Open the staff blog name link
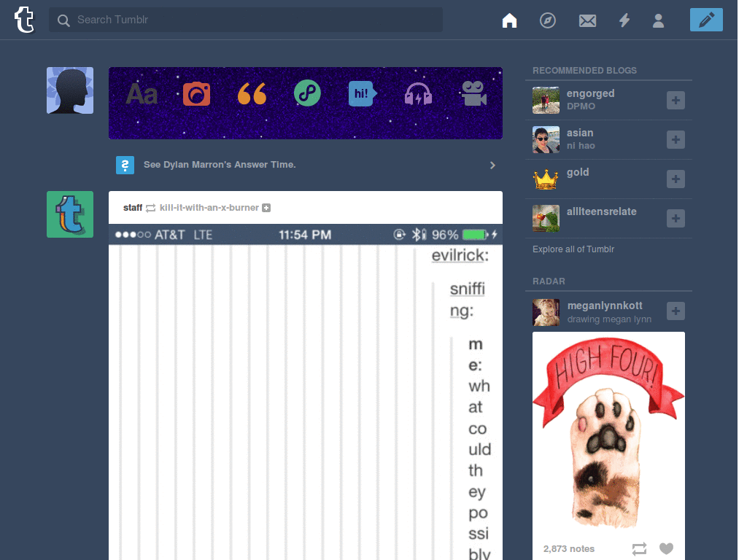Image resolution: width=747 pixels, height=560 pixels. (x=133, y=208)
